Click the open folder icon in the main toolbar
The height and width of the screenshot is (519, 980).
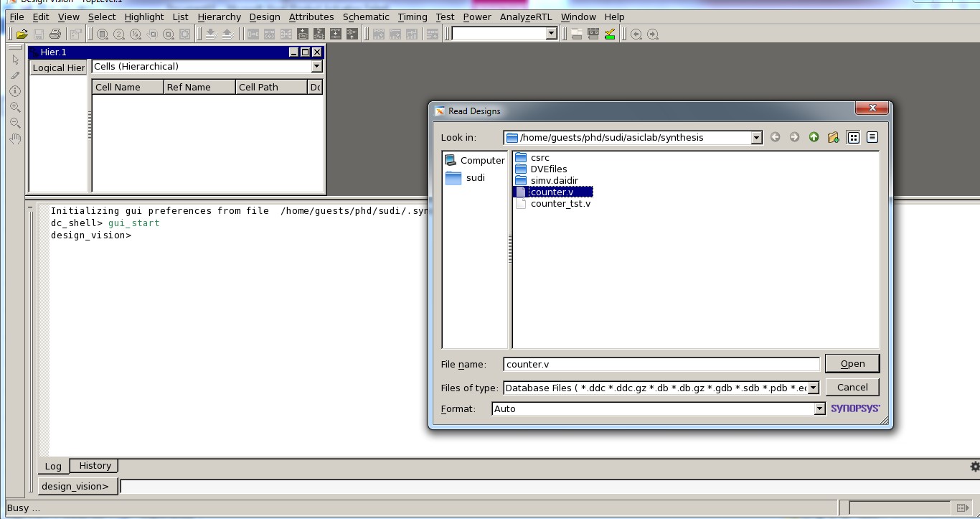coord(22,34)
